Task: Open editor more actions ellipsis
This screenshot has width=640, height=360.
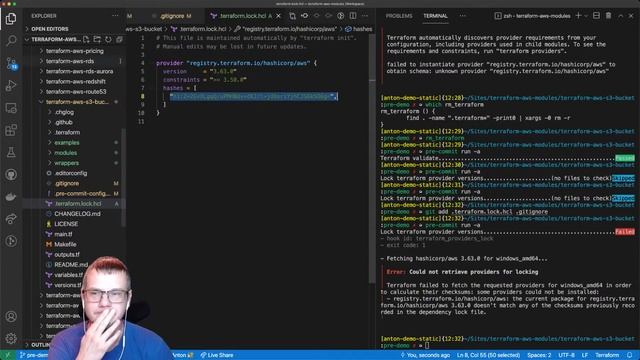Action: 365,16
